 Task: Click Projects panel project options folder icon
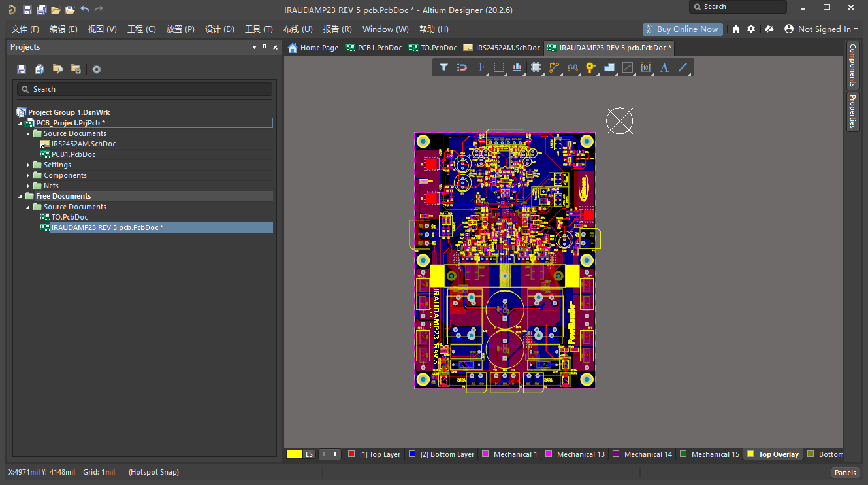[76, 69]
